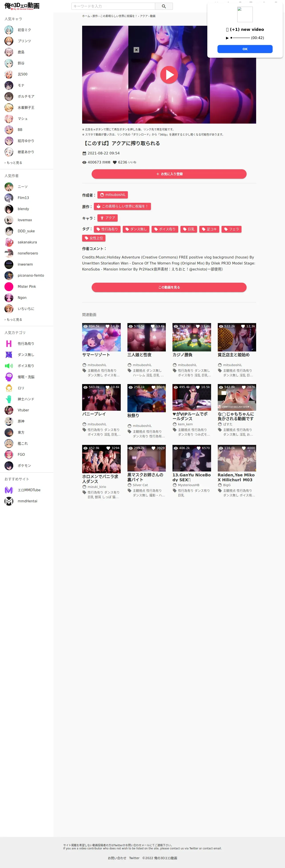Select the ボイス有り tag under タグ
This screenshot has height=868, width=285.
click(165, 229)
